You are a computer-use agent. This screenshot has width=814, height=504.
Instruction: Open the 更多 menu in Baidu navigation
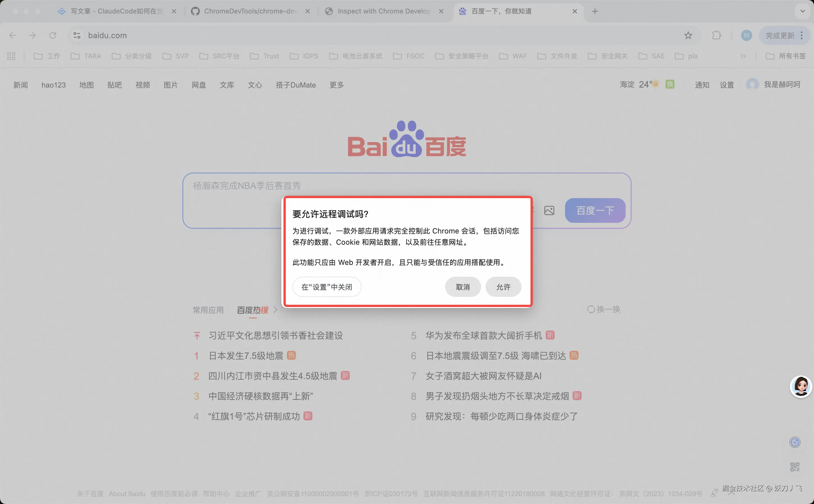(x=336, y=85)
